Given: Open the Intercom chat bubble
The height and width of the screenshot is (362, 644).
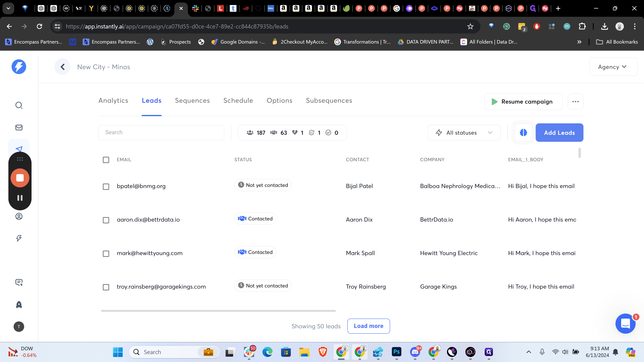Looking at the screenshot, I should coord(625,323).
